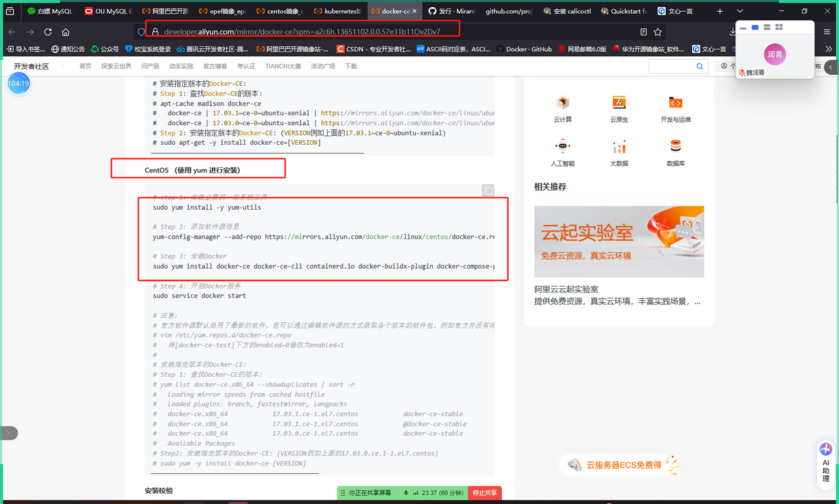Switch to the kubernetes镜像 tab
The width and height of the screenshot is (839, 504).
338,11
